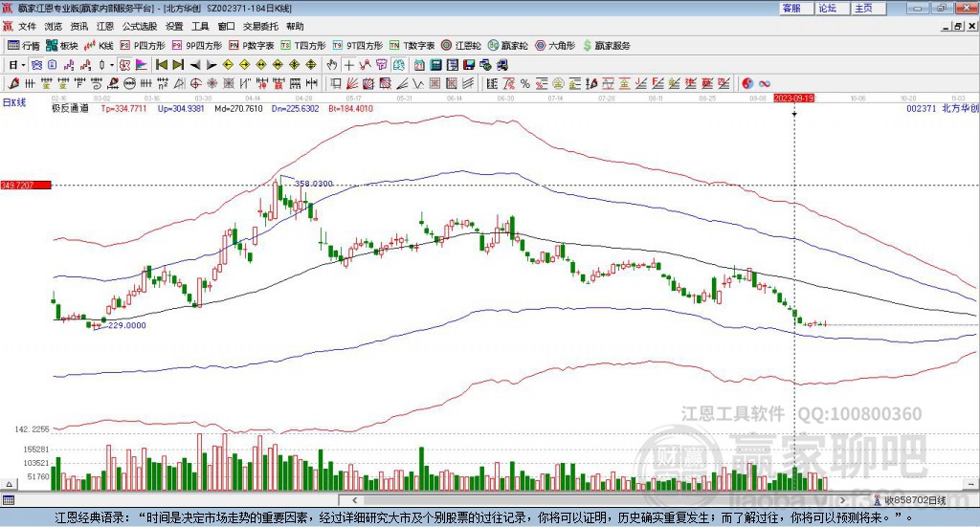Select the percent sign tool
Image resolution: width=980 pixels, height=527 pixels.
click(525, 83)
